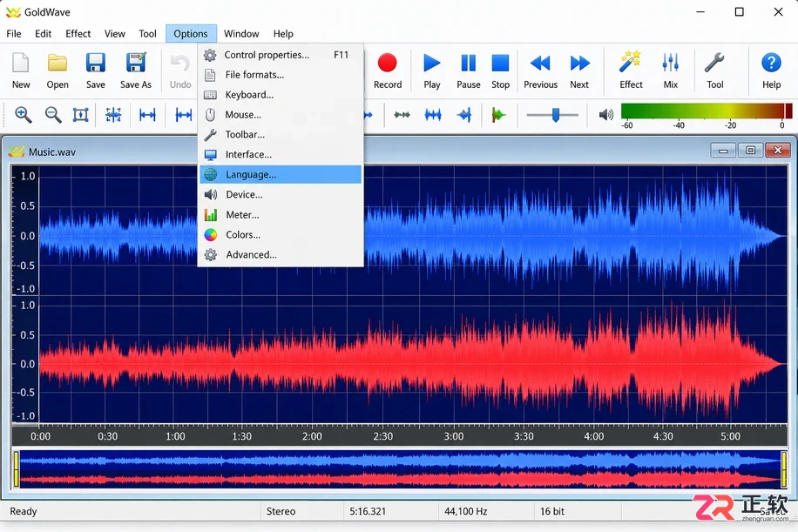Select Advanced... in the Options menu
The image size is (798, 532).
281,254
